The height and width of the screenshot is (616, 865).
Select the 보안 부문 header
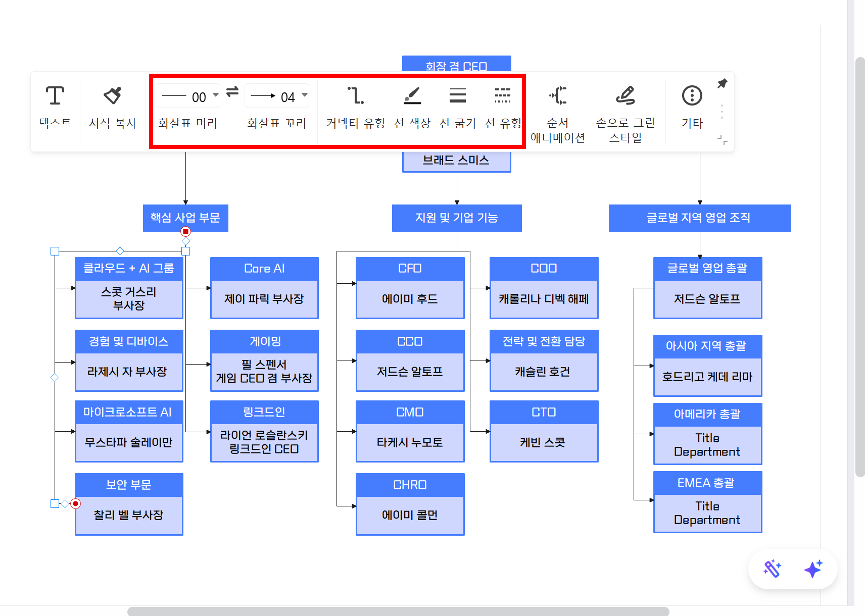point(129,485)
